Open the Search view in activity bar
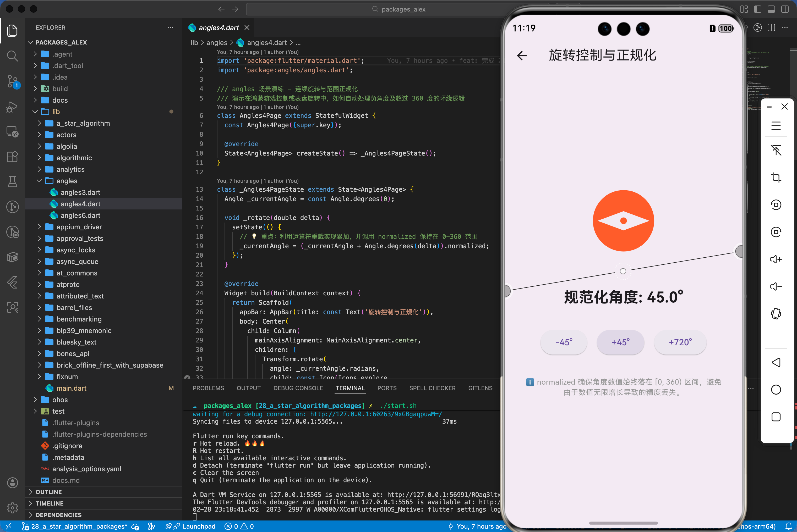Viewport: 797px width, 532px height. click(x=12, y=56)
